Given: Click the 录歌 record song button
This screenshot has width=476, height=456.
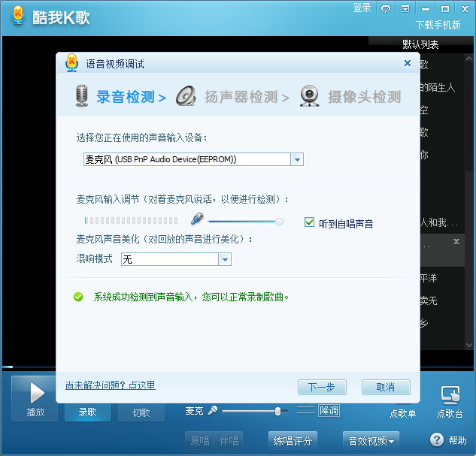Looking at the screenshot, I should (88, 412).
